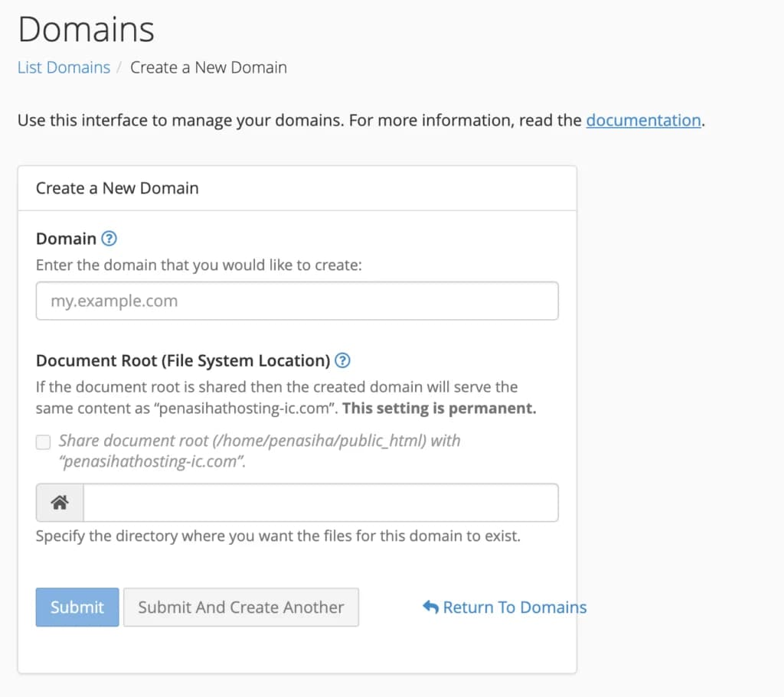Screen dimensions: 784x697
Task: Click the domain name input field
Action: [x=297, y=301]
